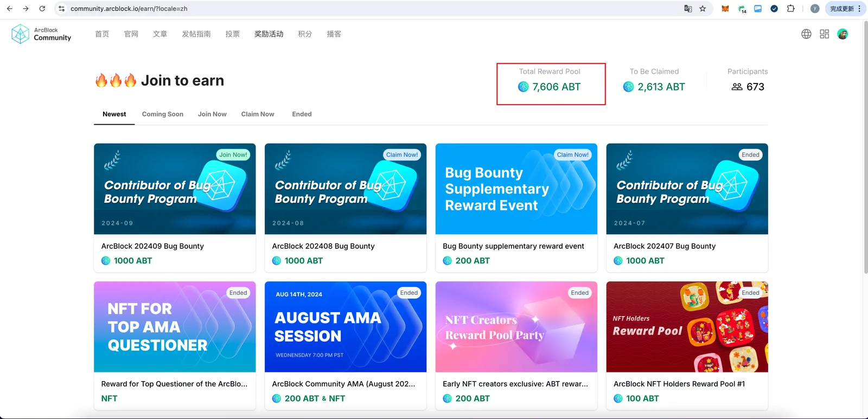Click the participants people icon beside 673
Image resolution: width=868 pixels, height=419 pixels.
coord(737,87)
